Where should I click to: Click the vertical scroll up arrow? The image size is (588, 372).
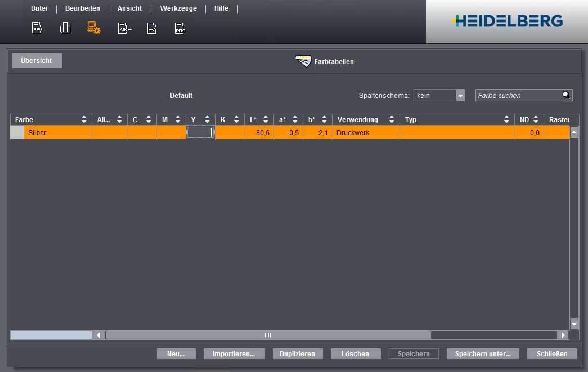(574, 132)
